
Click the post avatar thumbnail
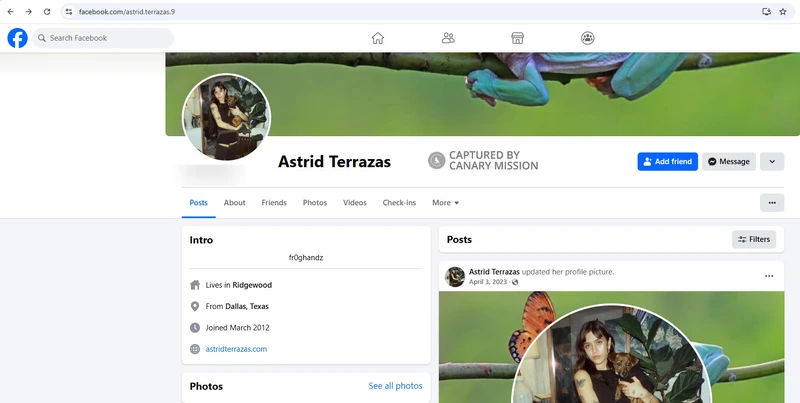point(455,276)
